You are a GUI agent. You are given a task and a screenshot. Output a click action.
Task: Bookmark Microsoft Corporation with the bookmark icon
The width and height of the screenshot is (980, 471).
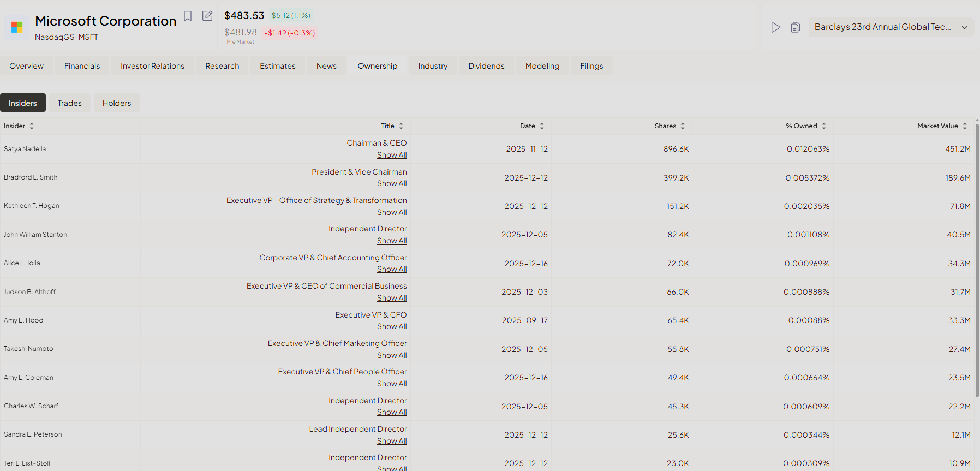coord(188,16)
